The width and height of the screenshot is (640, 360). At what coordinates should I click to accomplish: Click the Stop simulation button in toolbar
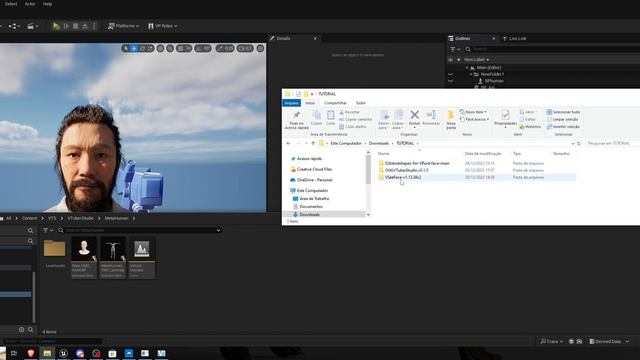(76, 26)
